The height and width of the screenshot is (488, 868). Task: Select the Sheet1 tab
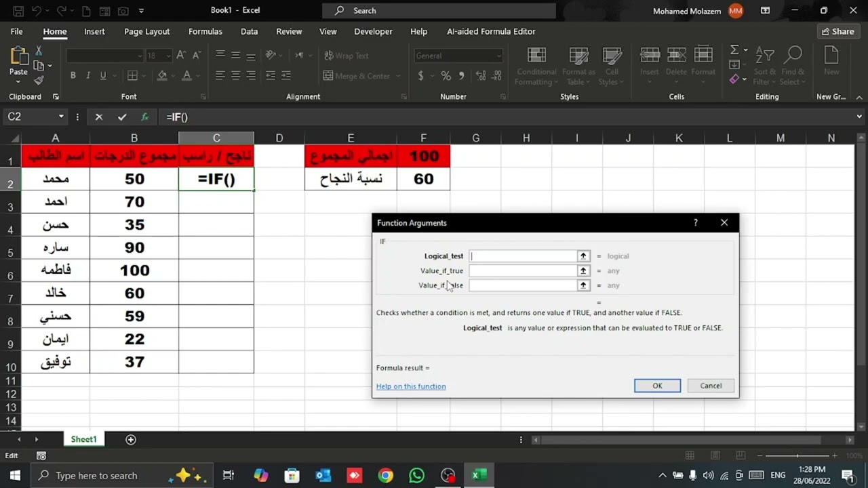84,439
